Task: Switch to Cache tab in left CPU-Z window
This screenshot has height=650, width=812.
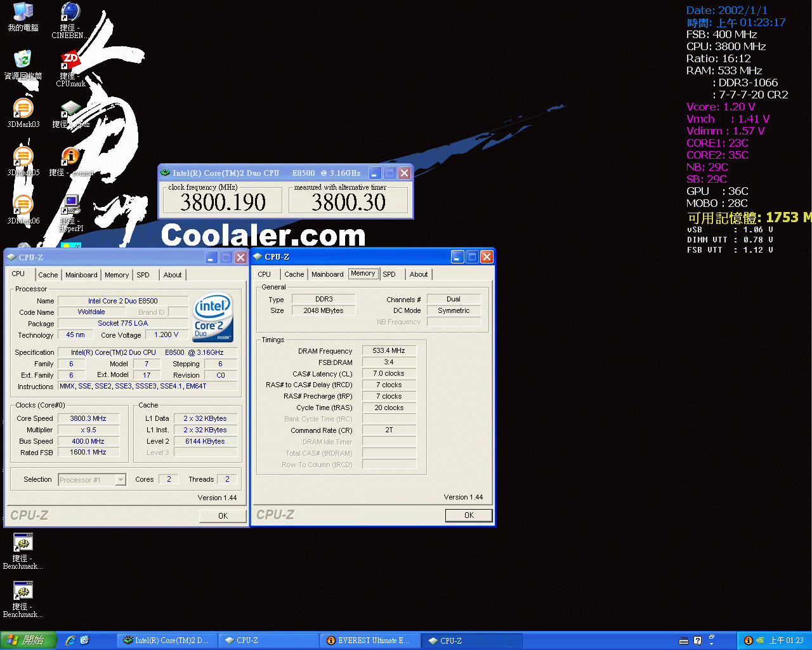Action: (48, 275)
